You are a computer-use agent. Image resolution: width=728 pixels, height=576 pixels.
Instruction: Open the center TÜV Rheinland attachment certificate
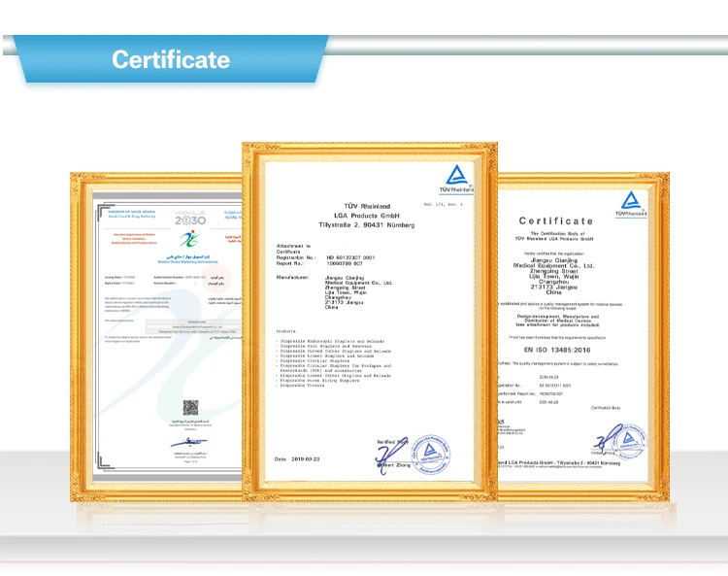coord(370,322)
